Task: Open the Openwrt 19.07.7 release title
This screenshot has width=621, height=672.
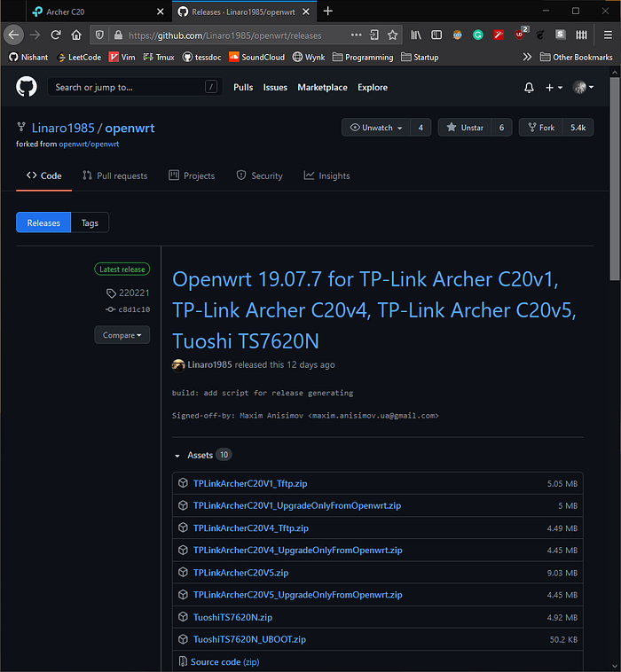Action: click(374, 310)
